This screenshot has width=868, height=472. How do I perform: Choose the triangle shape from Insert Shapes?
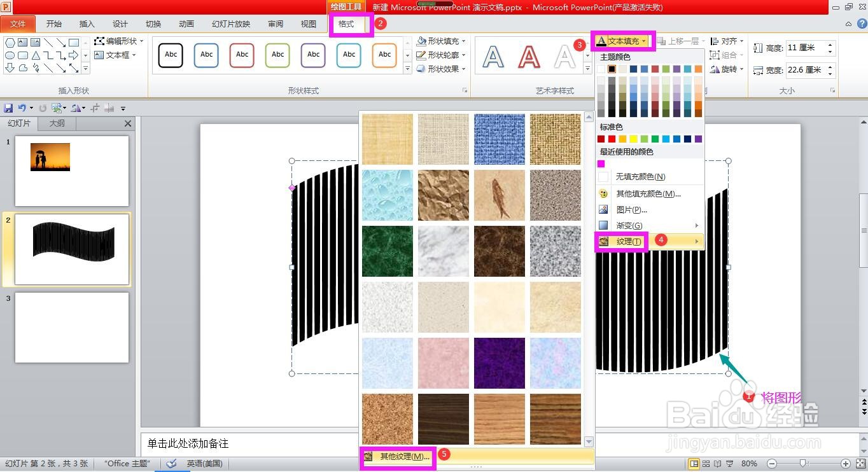tap(36, 55)
